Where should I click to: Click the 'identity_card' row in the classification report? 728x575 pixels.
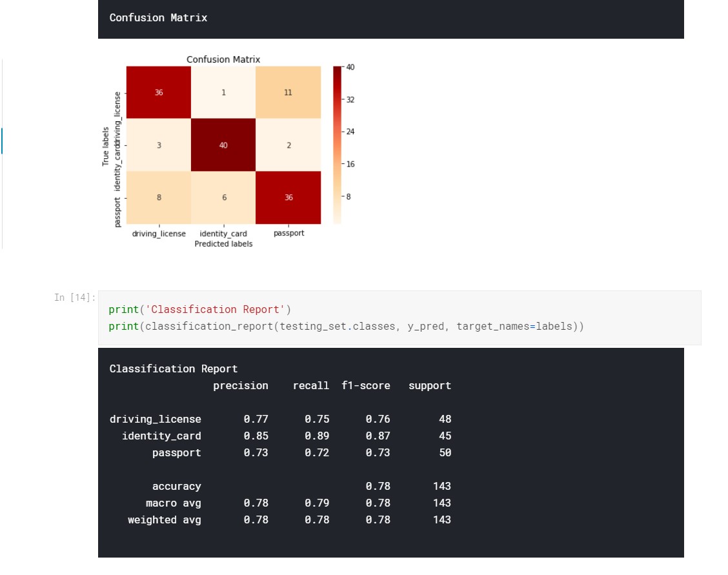click(x=161, y=436)
